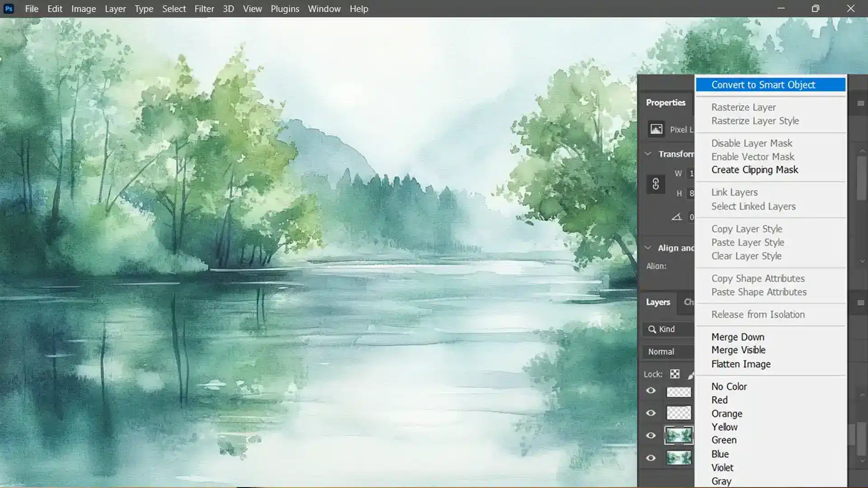The image size is (868, 488).
Task: Click the rotation angle icon in Transform
Action: (x=676, y=217)
